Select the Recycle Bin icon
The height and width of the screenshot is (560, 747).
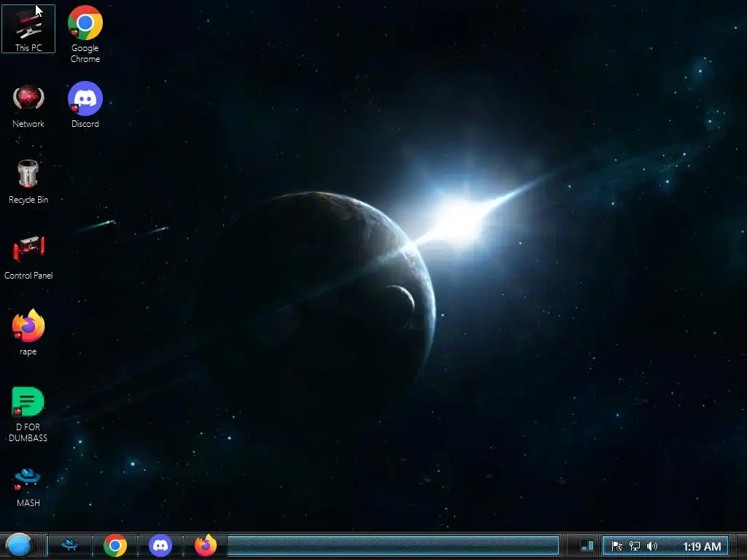(28, 182)
